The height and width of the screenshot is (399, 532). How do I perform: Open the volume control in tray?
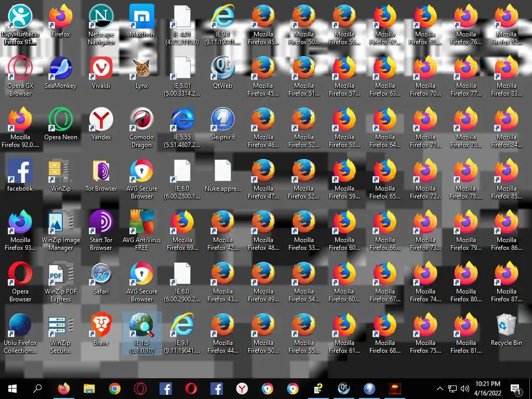click(x=465, y=389)
